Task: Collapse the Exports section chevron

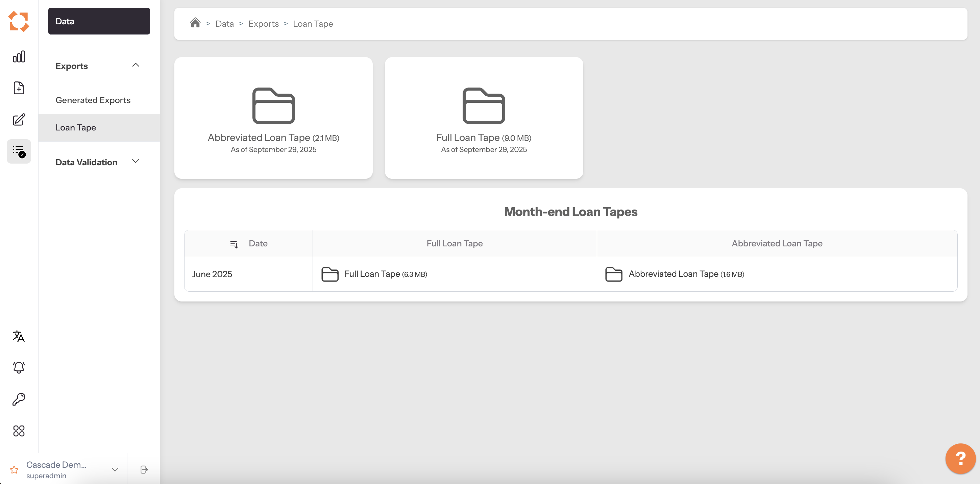Action: pyautogui.click(x=136, y=65)
